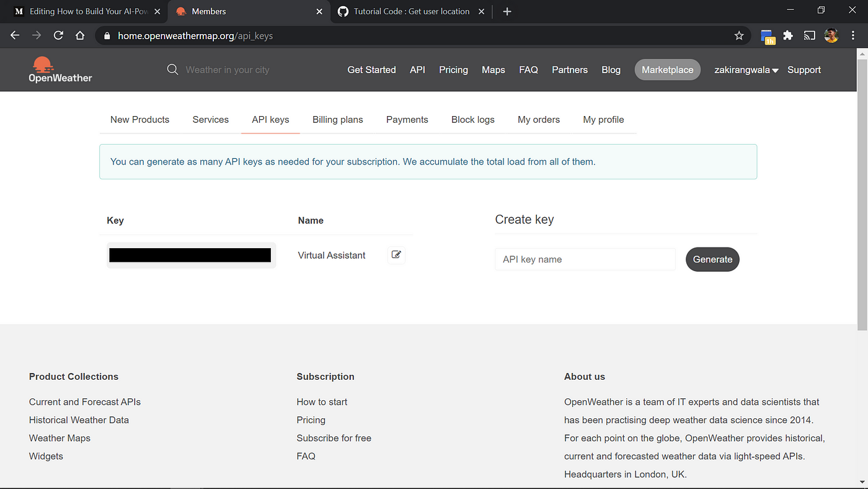Open the New Products tab
Viewport: 868px width, 489px height.
point(139,119)
